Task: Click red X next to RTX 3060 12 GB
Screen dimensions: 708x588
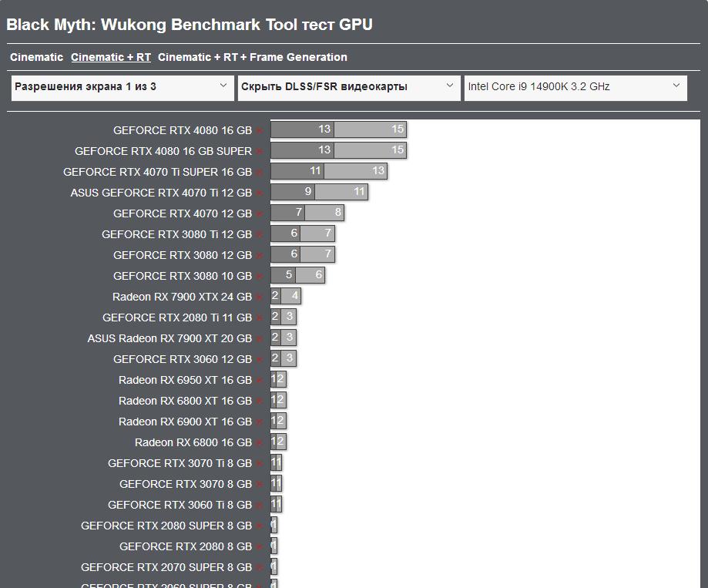Action: [x=259, y=359]
